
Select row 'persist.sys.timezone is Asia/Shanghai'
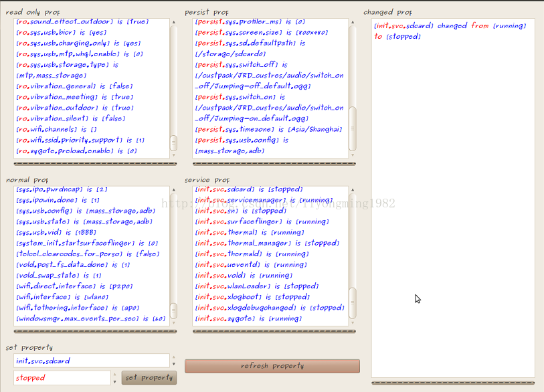coord(269,129)
